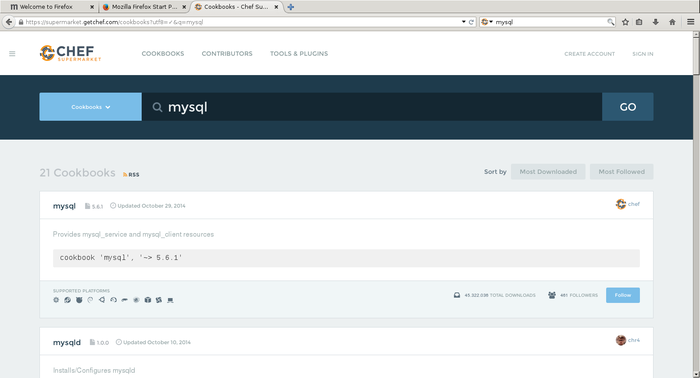
Task: Click the mysql site search input field
Action: (372, 107)
